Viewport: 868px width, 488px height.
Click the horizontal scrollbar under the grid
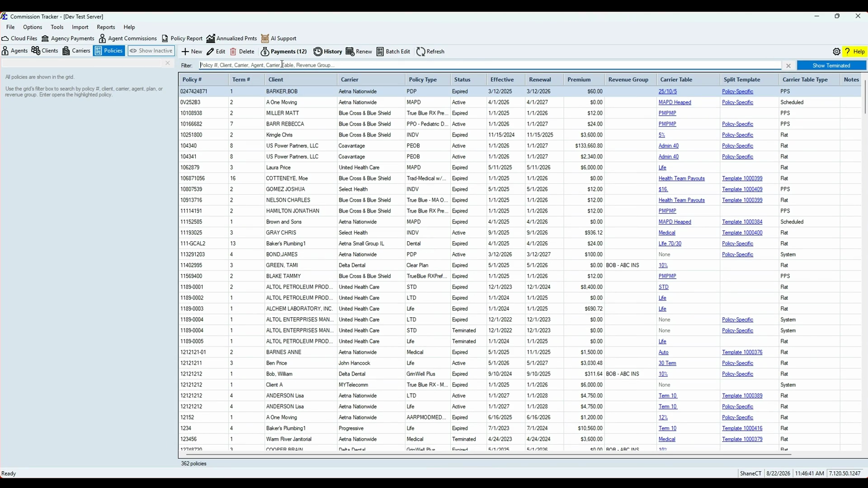488,454
